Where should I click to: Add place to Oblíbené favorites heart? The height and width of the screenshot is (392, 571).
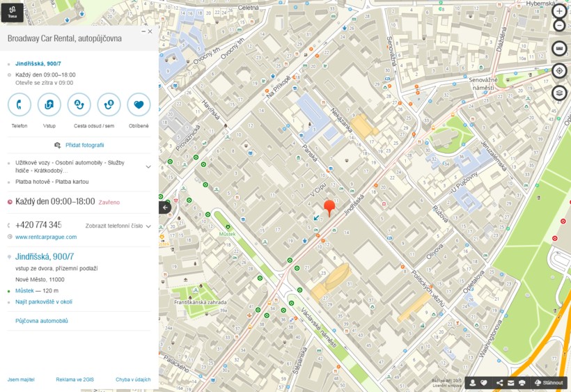pyautogui.click(x=139, y=105)
